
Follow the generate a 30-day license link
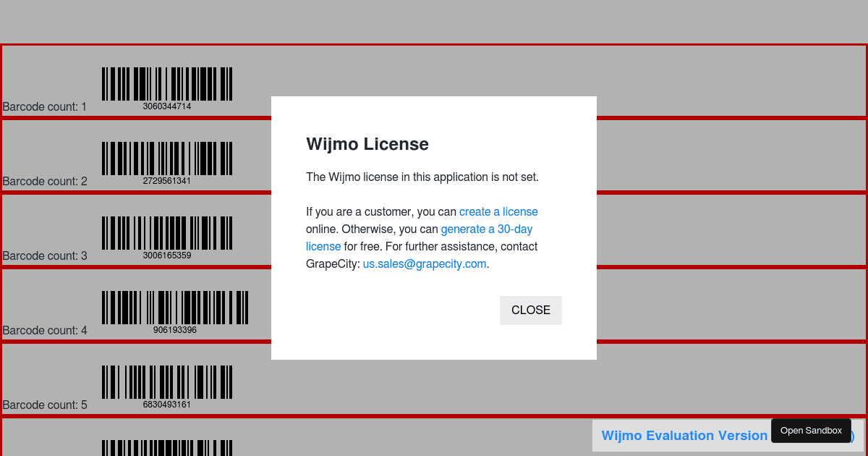point(487,229)
